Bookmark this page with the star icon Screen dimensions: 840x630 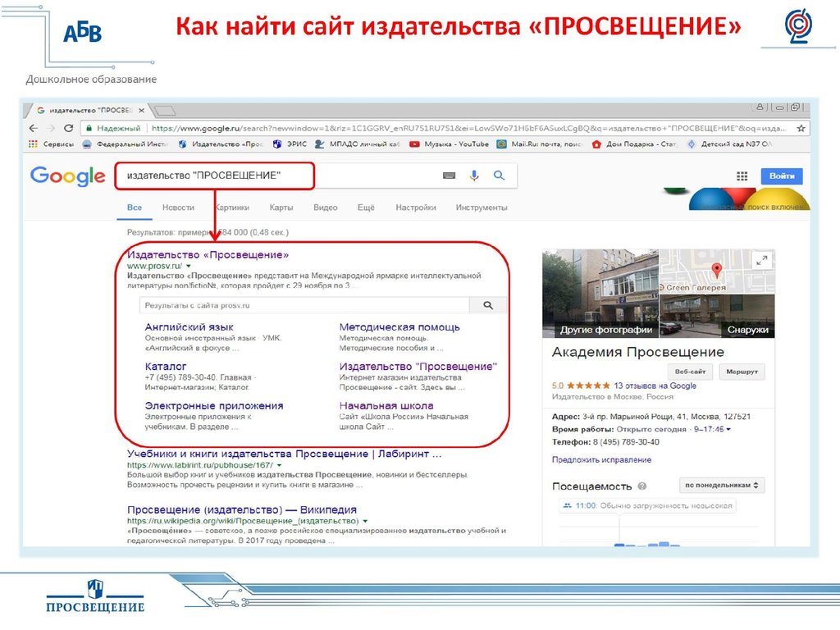point(801,129)
